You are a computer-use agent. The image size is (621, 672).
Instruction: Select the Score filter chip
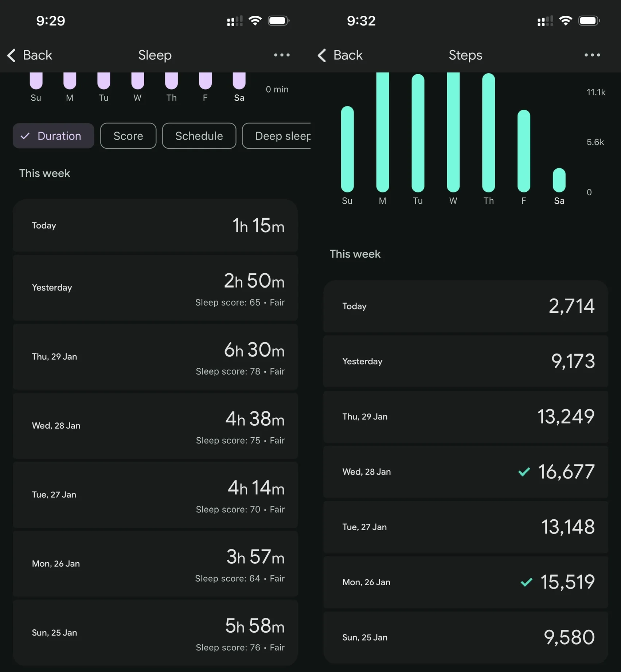(128, 136)
